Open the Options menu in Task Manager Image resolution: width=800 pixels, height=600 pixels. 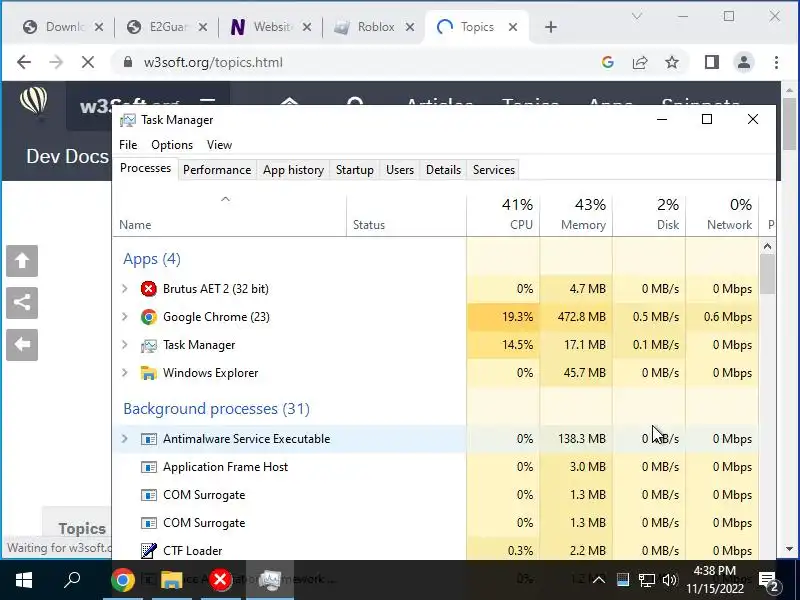tap(172, 145)
